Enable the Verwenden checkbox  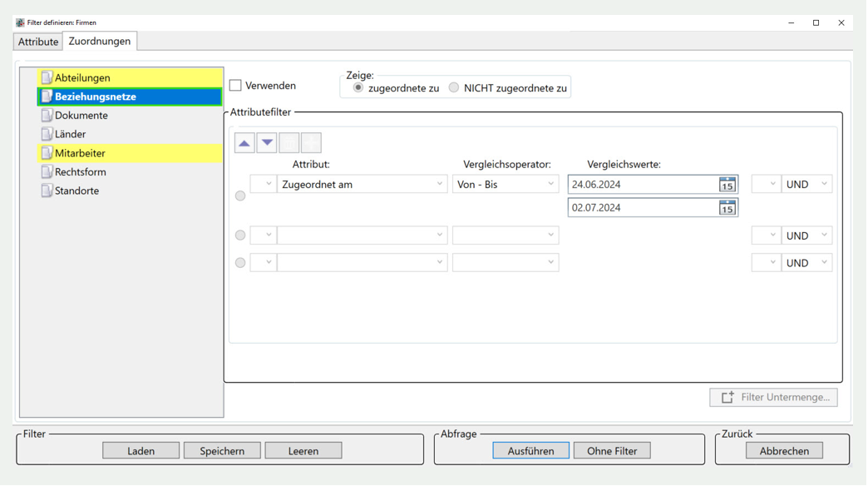point(236,86)
